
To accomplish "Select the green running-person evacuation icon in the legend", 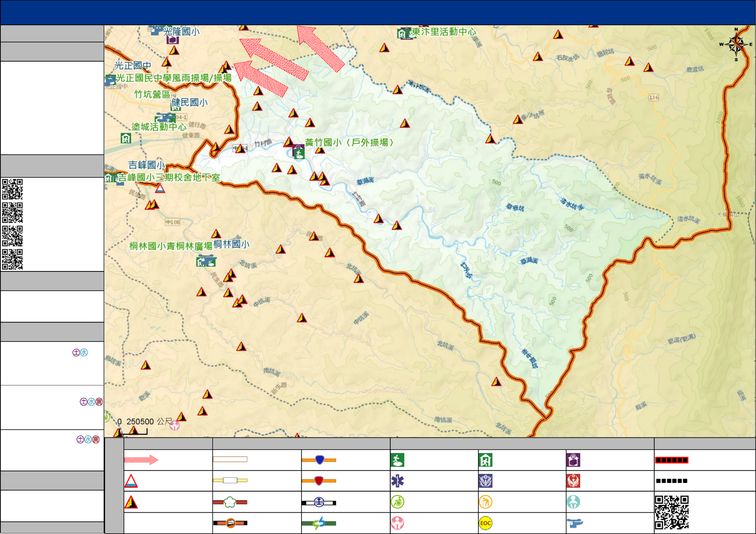I will click(x=397, y=460).
